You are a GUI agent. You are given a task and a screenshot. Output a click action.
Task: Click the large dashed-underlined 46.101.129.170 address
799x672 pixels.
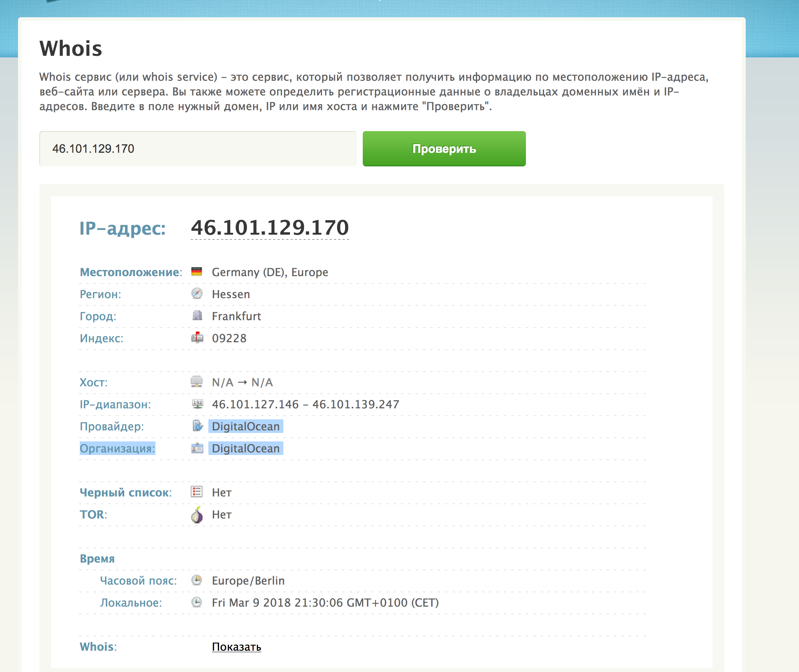point(269,228)
